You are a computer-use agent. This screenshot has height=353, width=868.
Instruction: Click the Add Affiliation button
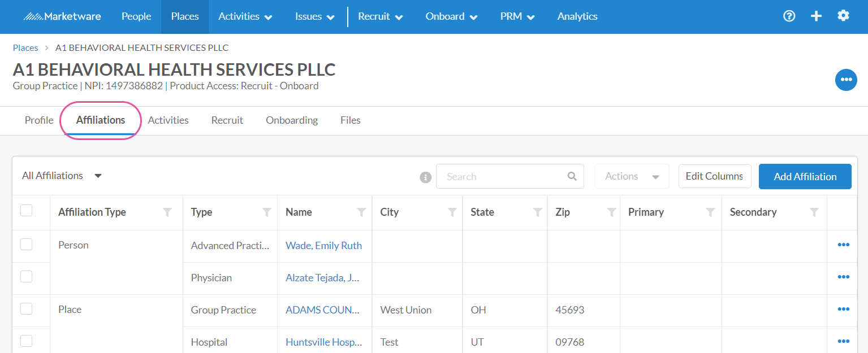point(805,176)
